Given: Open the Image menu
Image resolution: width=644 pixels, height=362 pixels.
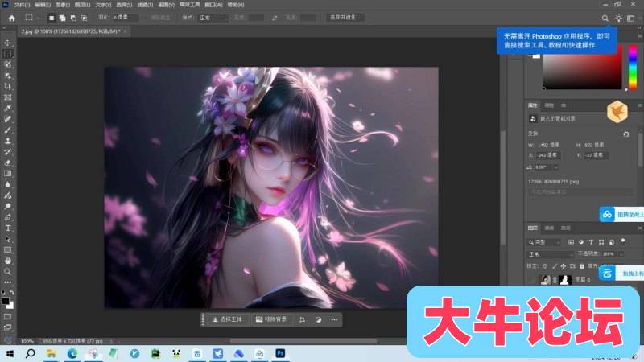Looking at the screenshot, I should pos(63,5).
